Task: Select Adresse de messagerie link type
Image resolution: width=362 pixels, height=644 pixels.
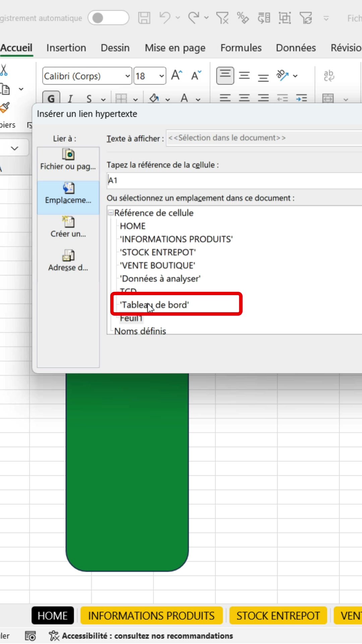Action: 68,261
